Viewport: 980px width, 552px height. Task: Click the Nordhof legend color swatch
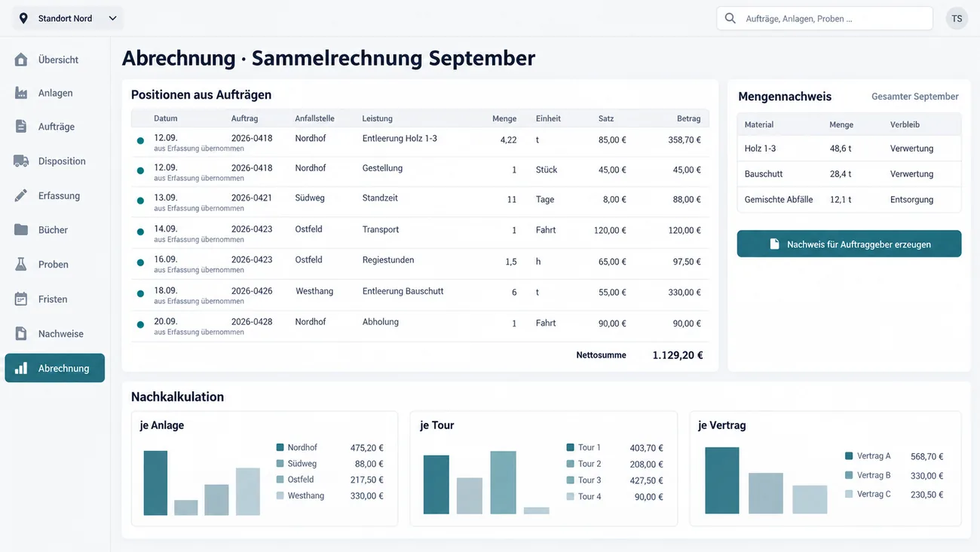click(x=280, y=447)
